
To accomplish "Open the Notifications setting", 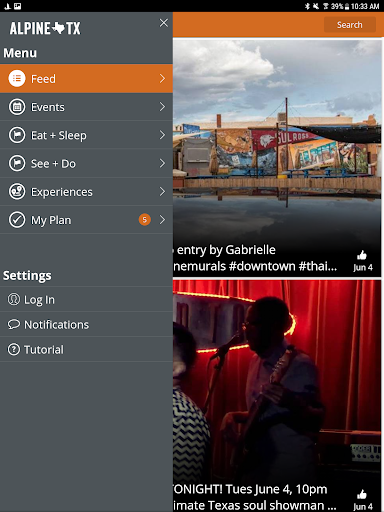I will point(86,324).
